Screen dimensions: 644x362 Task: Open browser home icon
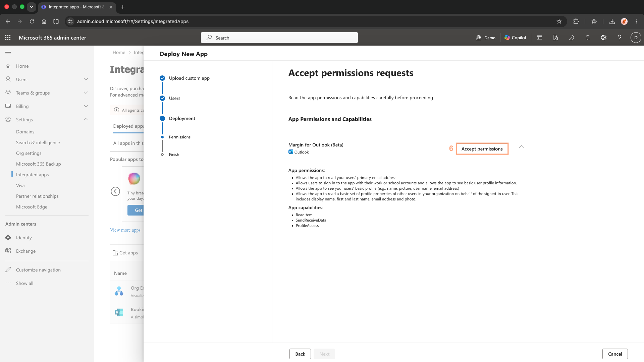tap(44, 21)
